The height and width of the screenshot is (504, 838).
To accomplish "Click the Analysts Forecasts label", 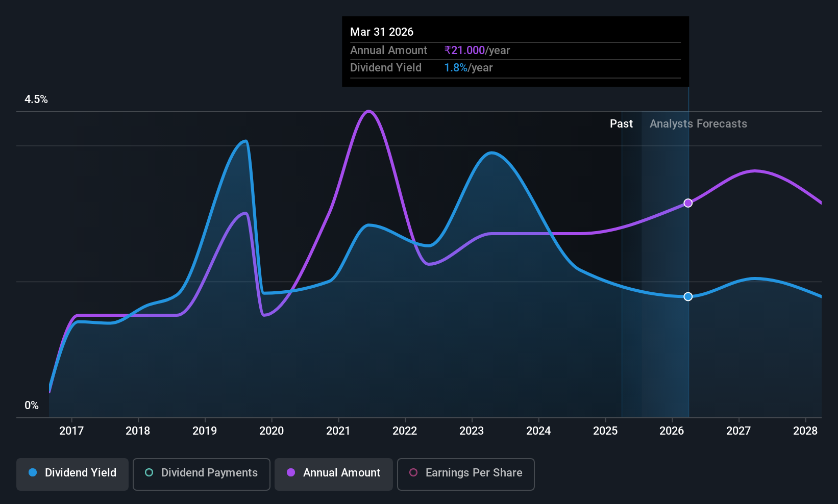I will [698, 123].
